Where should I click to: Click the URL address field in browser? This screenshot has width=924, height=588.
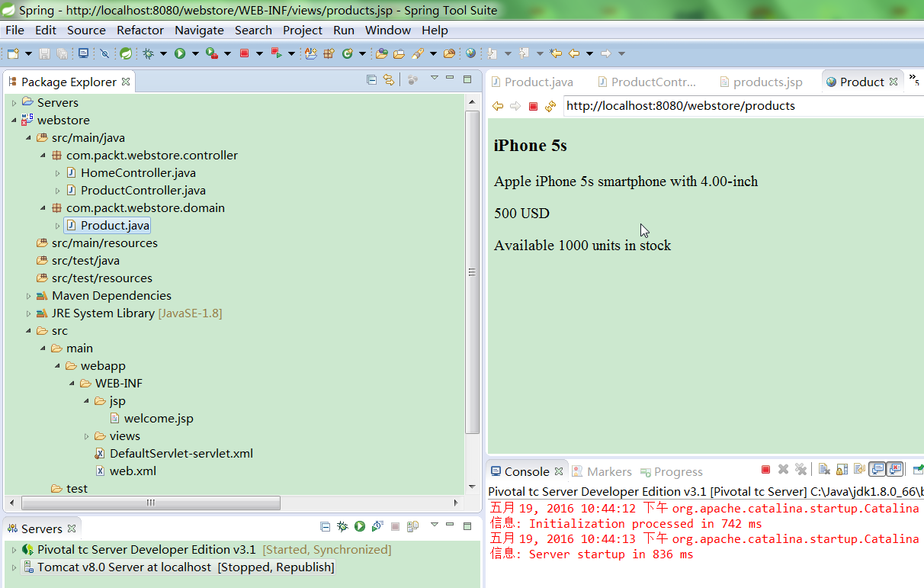pos(743,106)
